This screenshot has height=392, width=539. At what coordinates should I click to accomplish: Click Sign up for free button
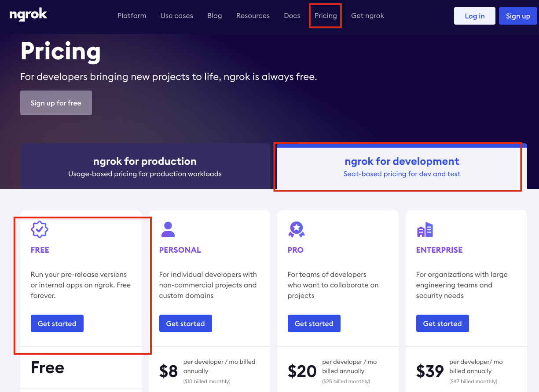[x=56, y=103]
